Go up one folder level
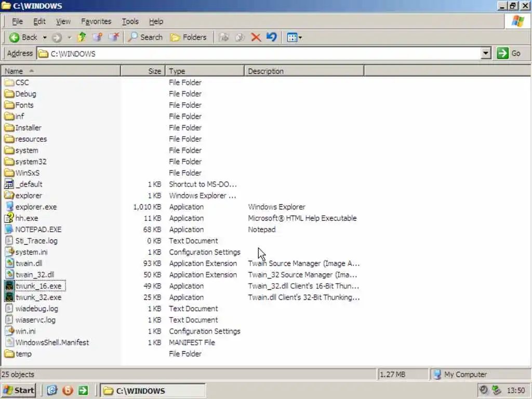 82,37
